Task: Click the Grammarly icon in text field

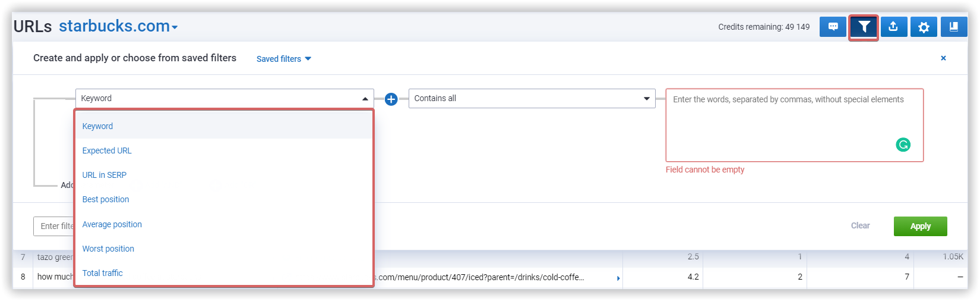Action: click(903, 145)
